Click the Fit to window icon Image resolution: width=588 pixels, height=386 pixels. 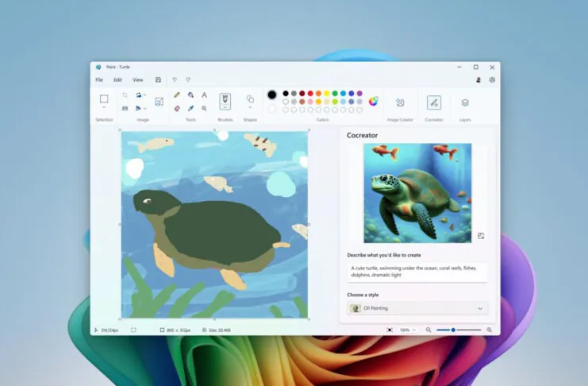(390, 330)
